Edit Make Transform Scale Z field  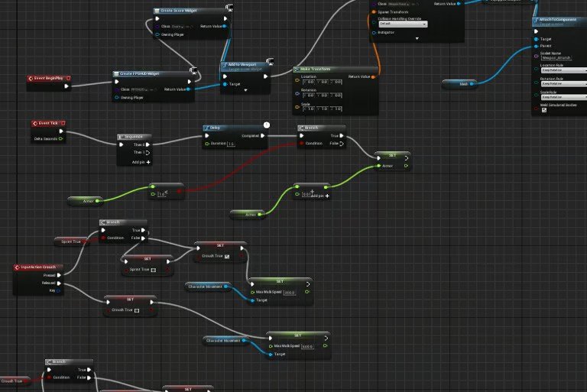pyautogui.click(x=336, y=109)
